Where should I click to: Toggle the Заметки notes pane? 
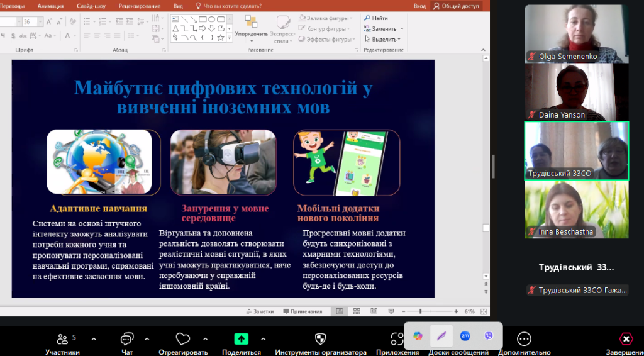coord(260,311)
